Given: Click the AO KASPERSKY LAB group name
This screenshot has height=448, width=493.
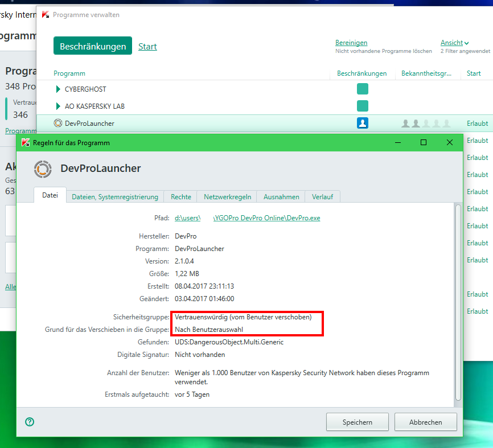Looking at the screenshot, I should tap(95, 106).
